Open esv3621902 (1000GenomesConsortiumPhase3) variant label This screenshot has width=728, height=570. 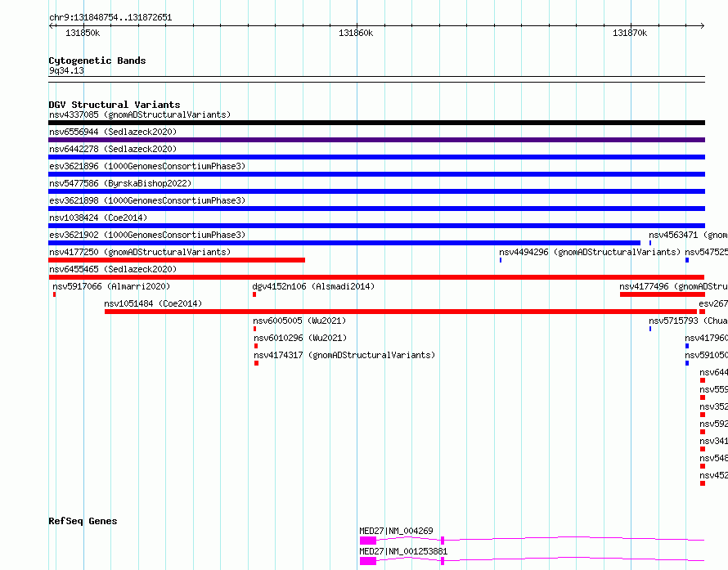147,235
